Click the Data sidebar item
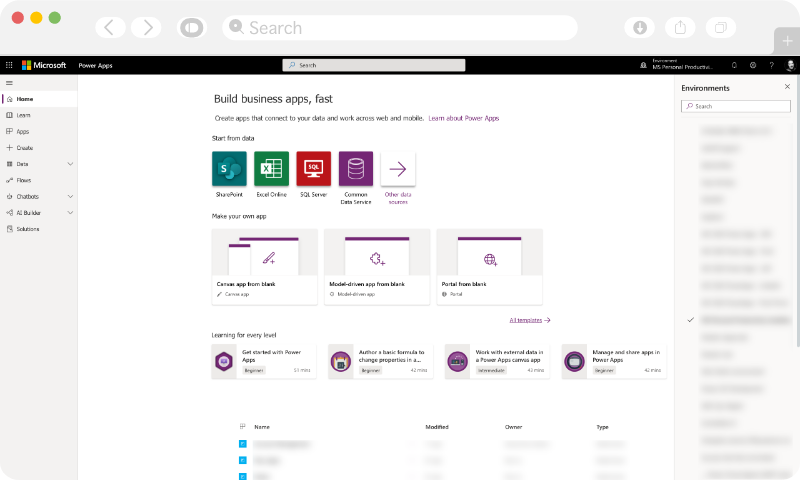The width and height of the screenshot is (800, 480). click(x=22, y=164)
